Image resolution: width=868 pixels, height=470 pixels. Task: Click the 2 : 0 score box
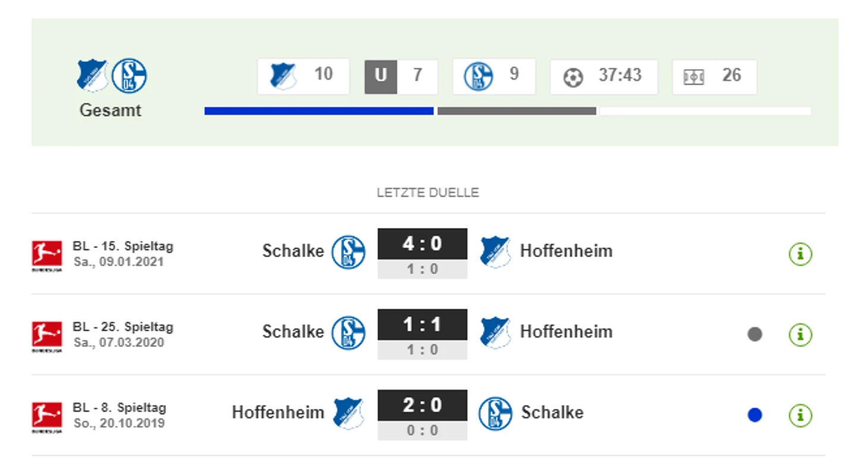[x=423, y=406]
